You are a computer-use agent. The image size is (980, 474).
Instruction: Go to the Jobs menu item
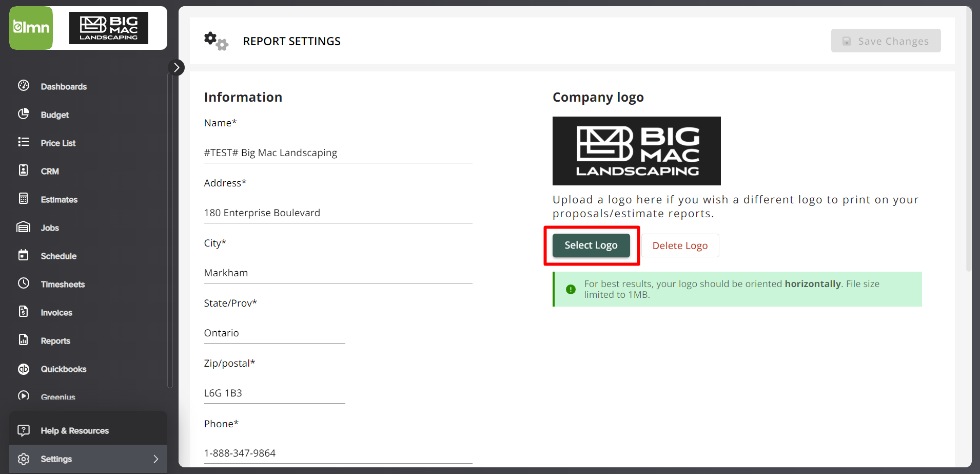tap(50, 227)
